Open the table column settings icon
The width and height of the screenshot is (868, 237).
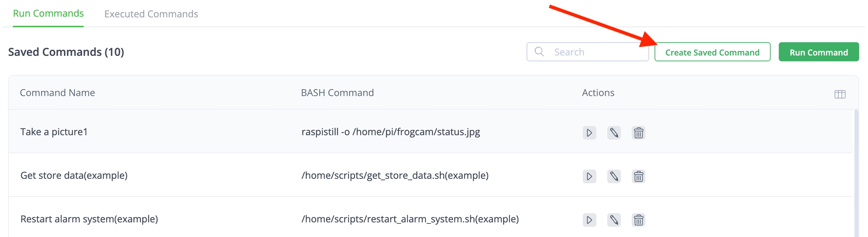(840, 94)
